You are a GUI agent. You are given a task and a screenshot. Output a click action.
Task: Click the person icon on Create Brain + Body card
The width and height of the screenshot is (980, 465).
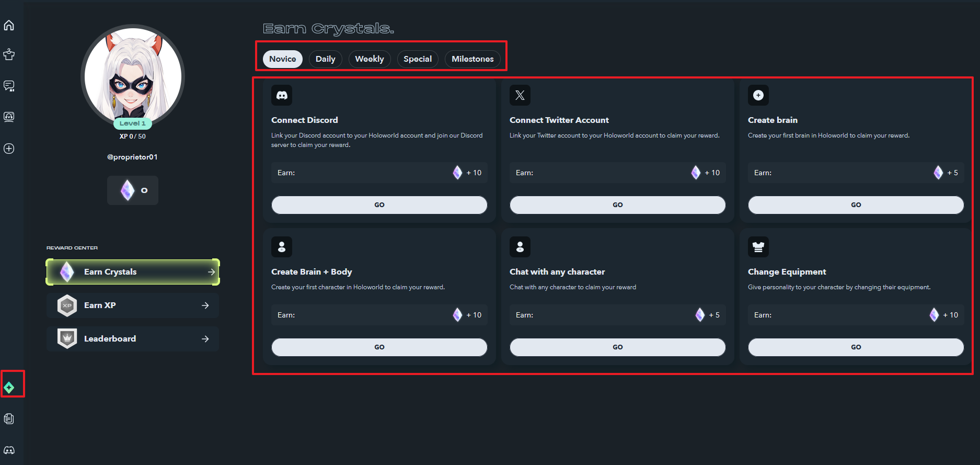click(x=282, y=247)
